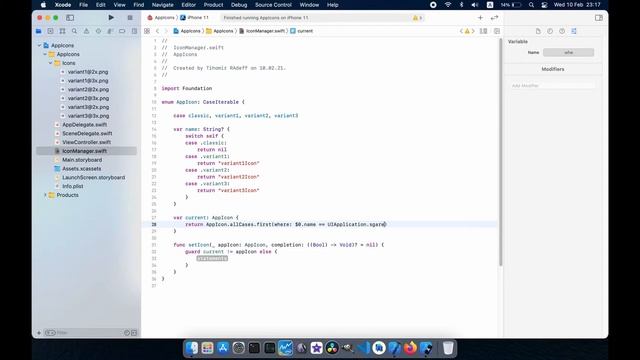The width and height of the screenshot is (640, 360).
Task: Click the Variable Name field
Action: (568, 52)
